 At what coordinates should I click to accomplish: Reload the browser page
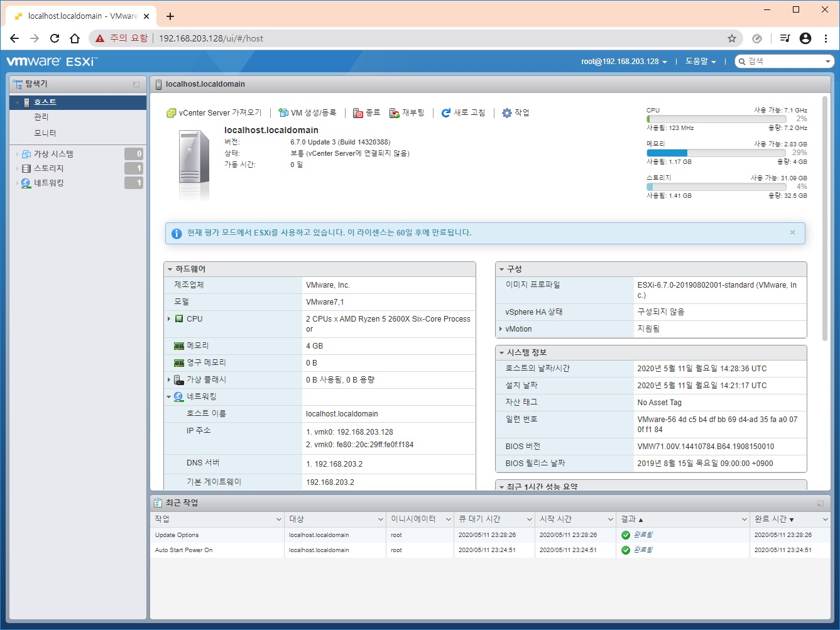[x=55, y=38]
